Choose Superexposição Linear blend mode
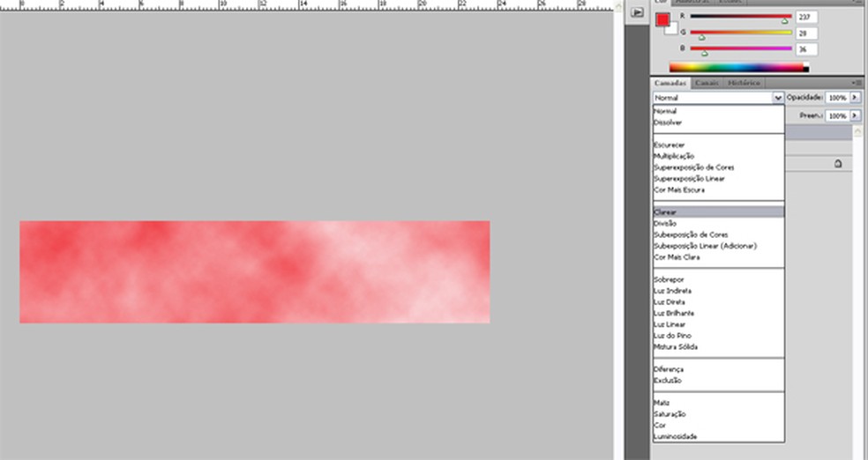 719,179
